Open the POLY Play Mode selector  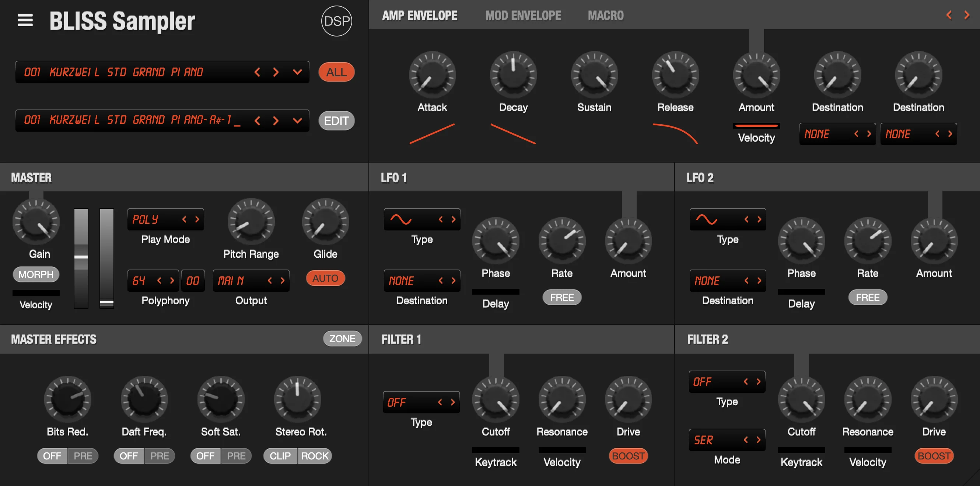[165, 219]
